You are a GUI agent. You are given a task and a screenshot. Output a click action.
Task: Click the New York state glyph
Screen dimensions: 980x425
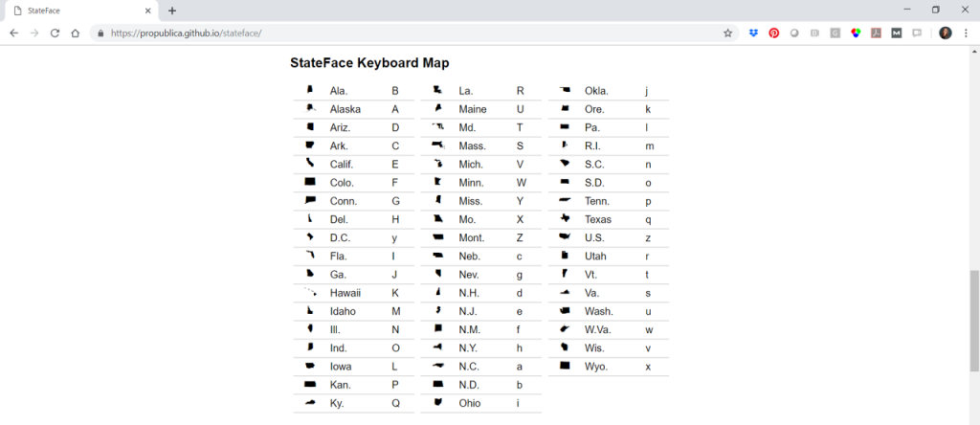438,347
